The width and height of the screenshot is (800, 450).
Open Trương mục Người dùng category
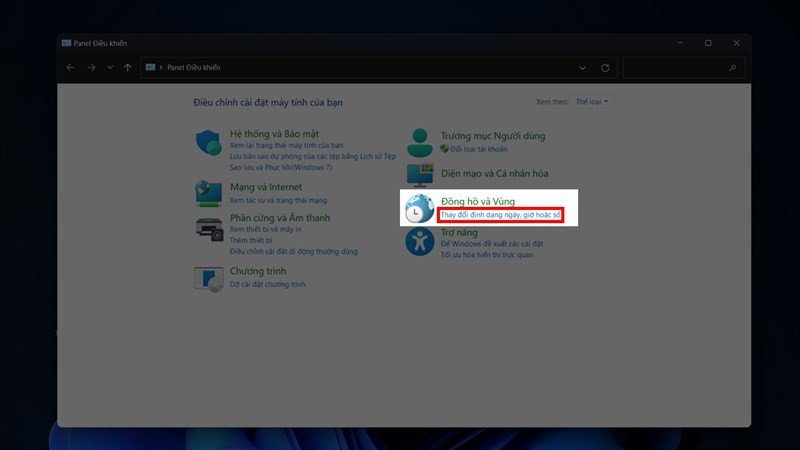coord(493,136)
